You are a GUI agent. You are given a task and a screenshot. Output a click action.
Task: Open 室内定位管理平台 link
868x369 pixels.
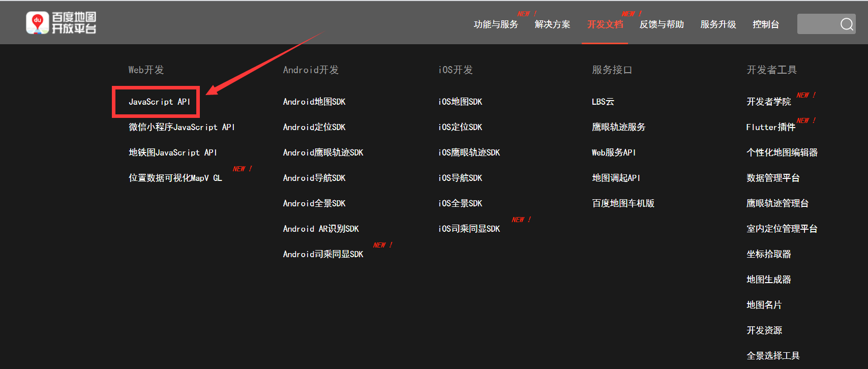point(782,229)
